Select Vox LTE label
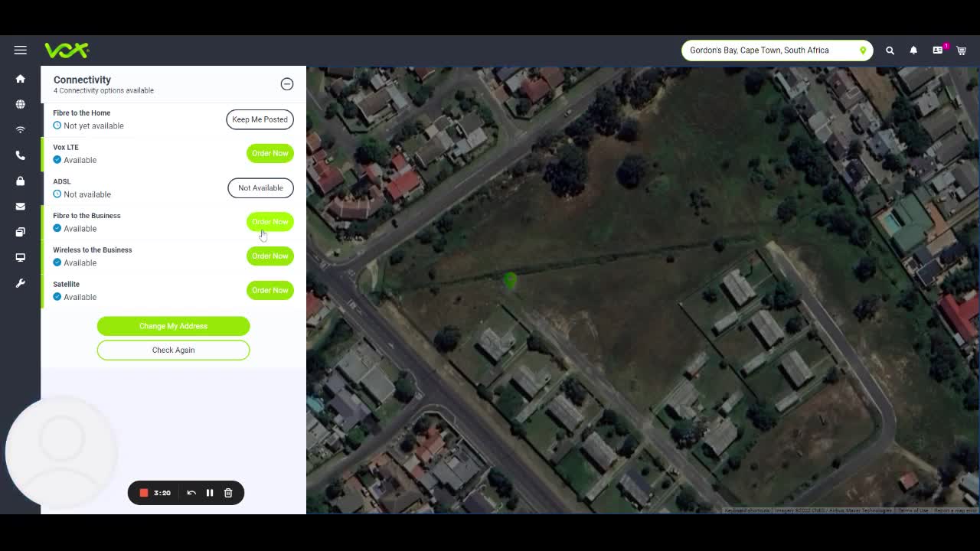The width and height of the screenshot is (980, 551). point(66,147)
